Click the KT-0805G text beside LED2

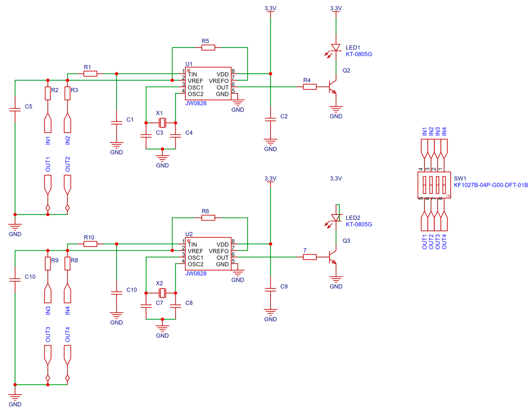[x=359, y=224]
